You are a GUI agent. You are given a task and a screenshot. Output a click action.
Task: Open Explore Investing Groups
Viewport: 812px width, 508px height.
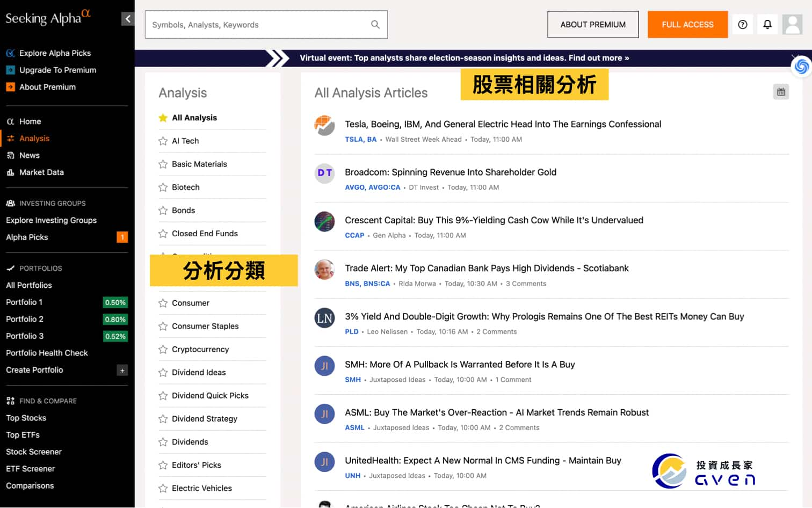click(51, 220)
